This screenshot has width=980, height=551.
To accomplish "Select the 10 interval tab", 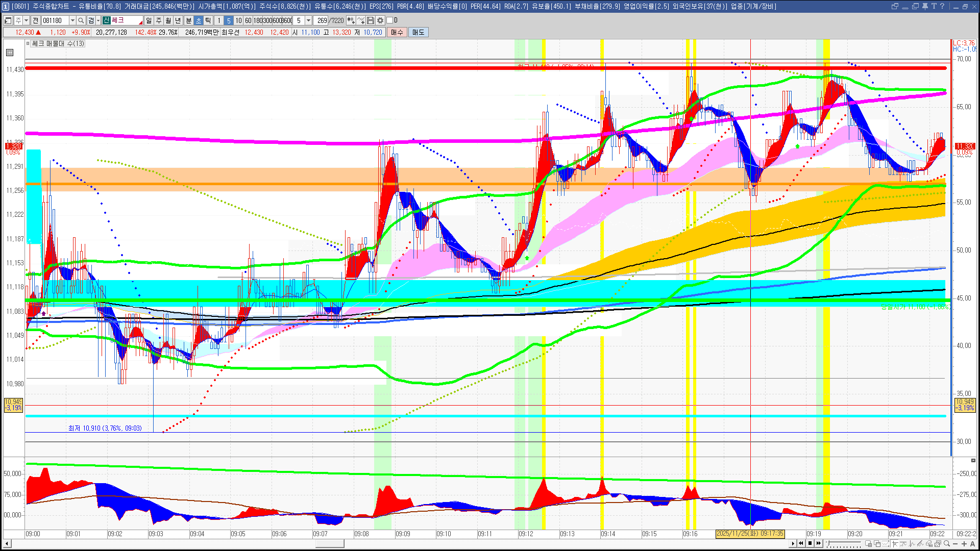I will (x=238, y=20).
